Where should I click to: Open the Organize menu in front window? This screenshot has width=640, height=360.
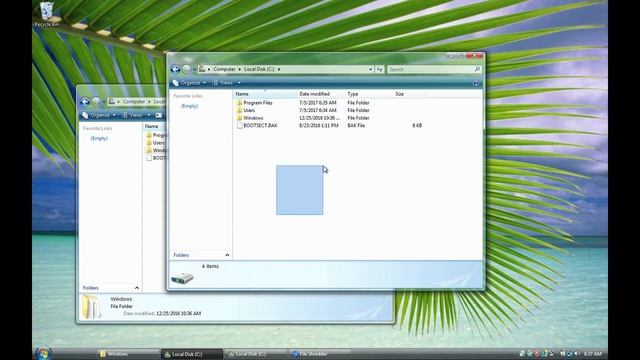pyautogui.click(x=189, y=83)
